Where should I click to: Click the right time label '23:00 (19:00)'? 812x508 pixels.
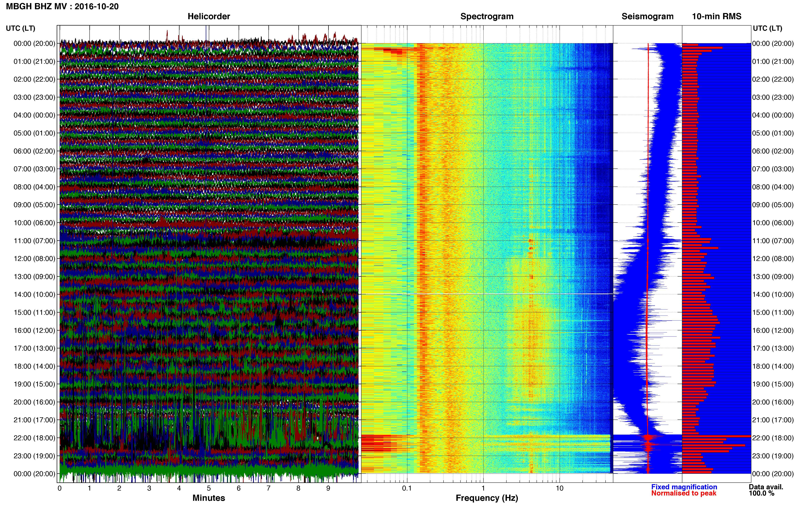[773, 456]
